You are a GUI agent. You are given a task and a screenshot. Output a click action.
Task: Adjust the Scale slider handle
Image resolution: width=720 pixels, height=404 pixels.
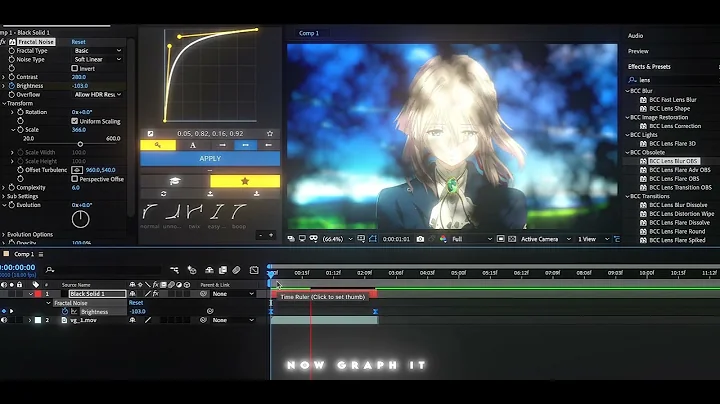tap(80, 144)
